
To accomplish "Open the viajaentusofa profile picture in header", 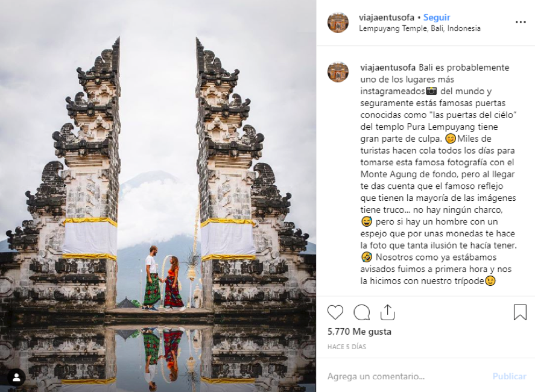I will [x=338, y=22].
